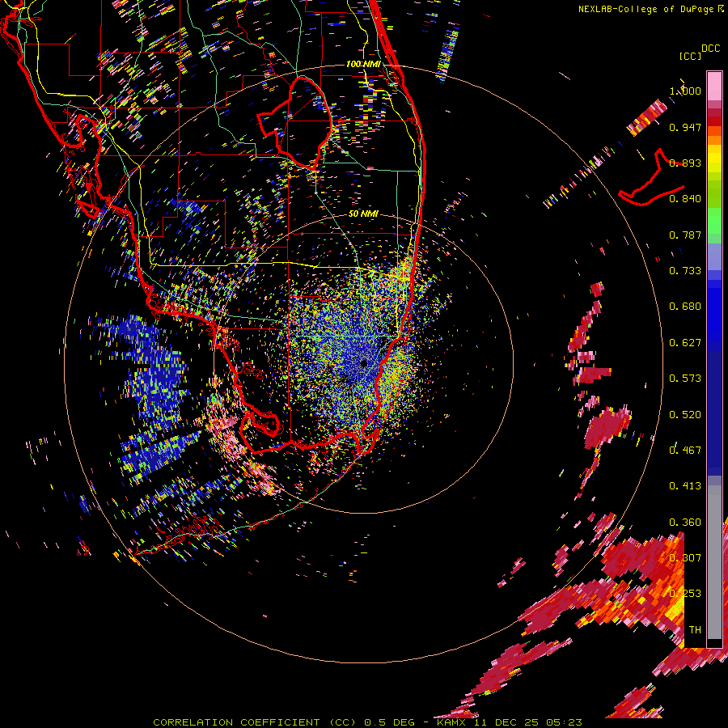728x728 pixels.
Task: Click the NEXLAB-College of DuPage watermark text
Action: click(650, 9)
